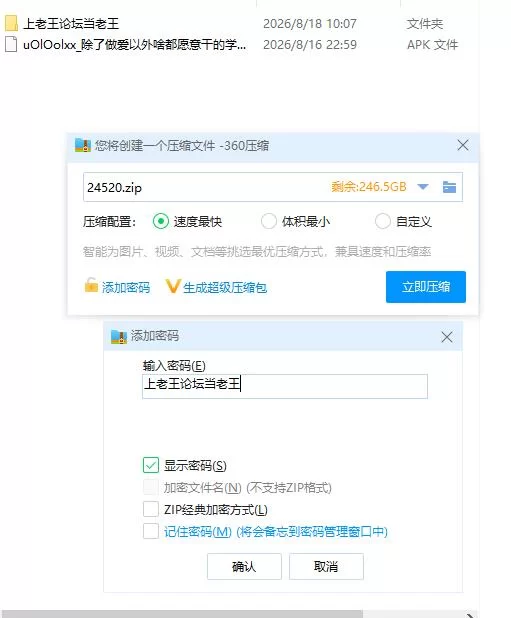Select the uOlOolxx APK file name
This screenshot has width=511, height=618.
(134, 45)
